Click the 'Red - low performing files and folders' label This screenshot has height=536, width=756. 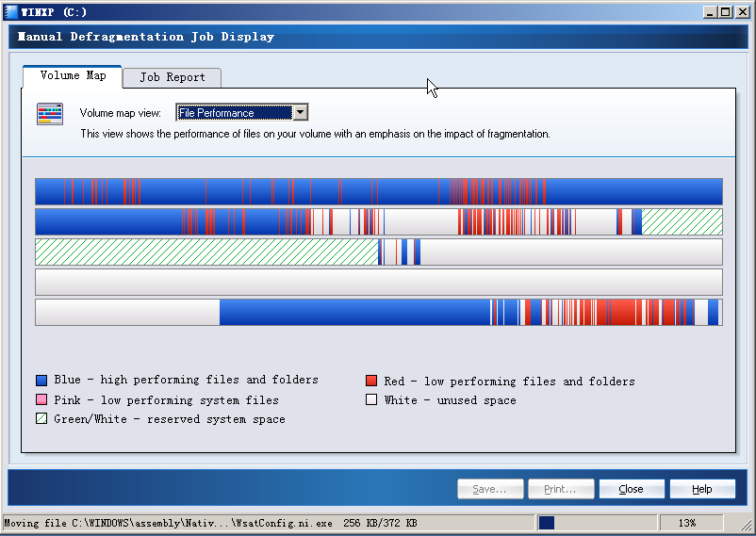point(509,382)
